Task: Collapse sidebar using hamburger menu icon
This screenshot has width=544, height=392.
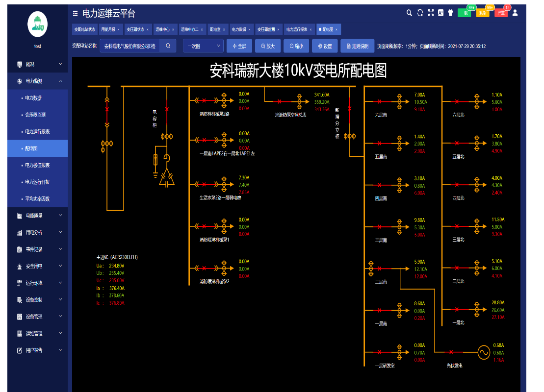Action: point(75,13)
